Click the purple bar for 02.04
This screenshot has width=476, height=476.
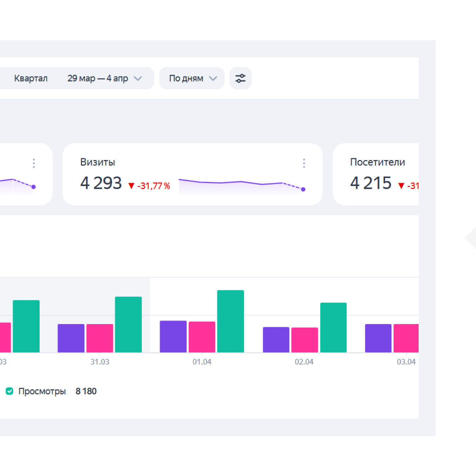pos(276,340)
